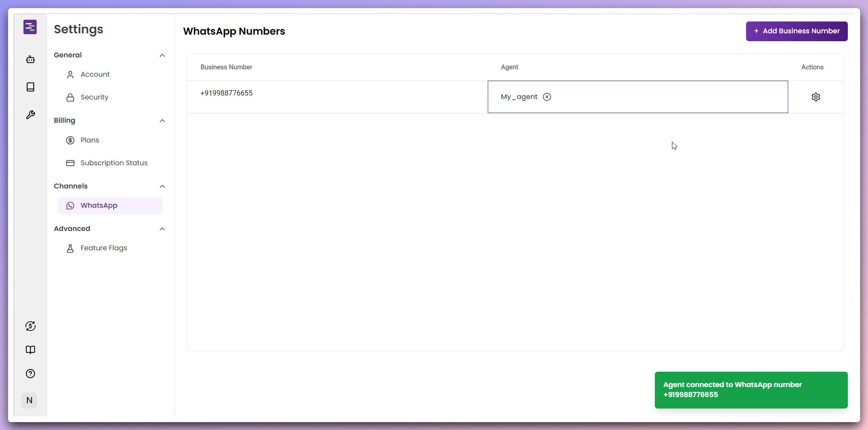Click the help question mark icon

click(x=30, y=373)
